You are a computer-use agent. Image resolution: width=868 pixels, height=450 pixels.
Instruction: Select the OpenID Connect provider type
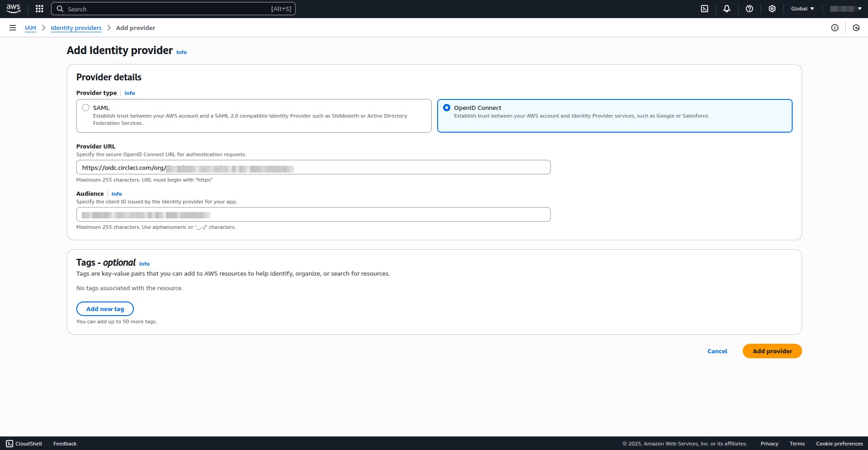[x=447, y=108]
